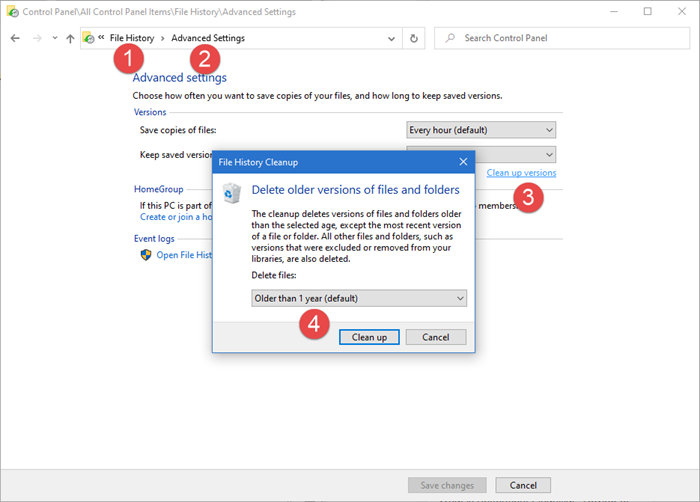Click the disabled Save changes button

point(447,485)
